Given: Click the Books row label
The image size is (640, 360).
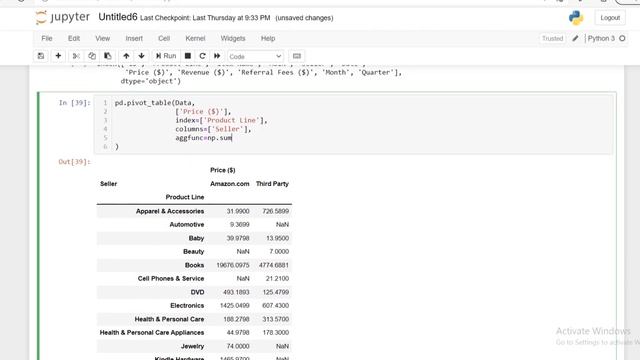Looking at the screenshot, I should (x=194, y=265).
